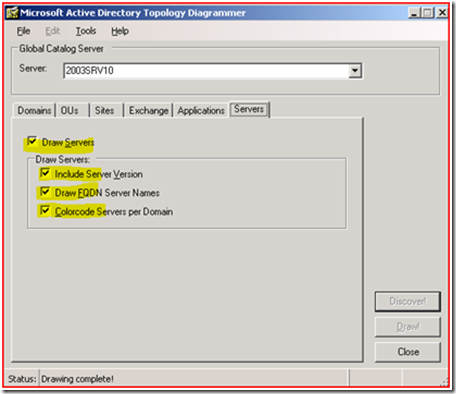Image resolution: width=456 pixels, height=394 pixels.
Task: Click the application icon in title bar
Action: 12,13
